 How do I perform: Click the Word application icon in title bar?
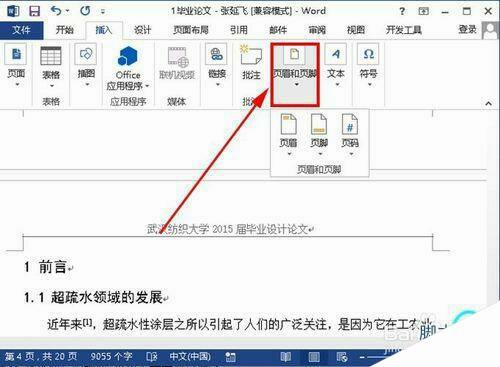coord(13,11)
